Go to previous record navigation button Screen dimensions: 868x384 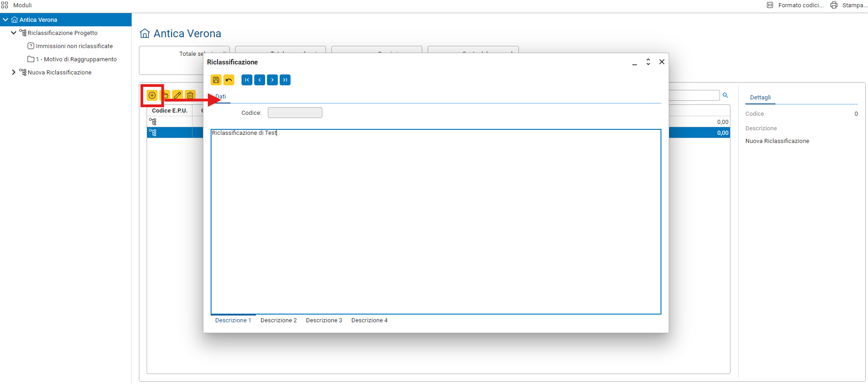pyautogui.click(x=260, y=80)
